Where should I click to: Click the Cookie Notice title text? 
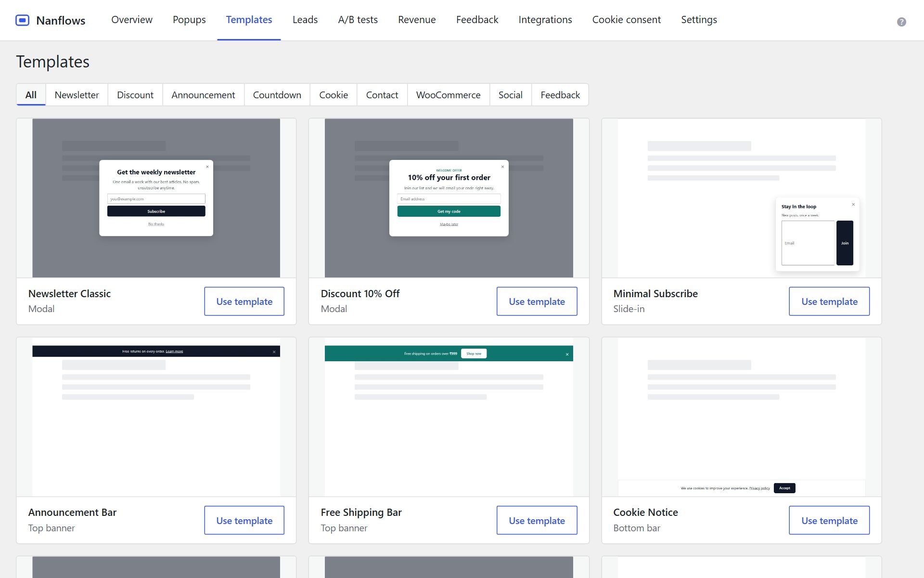[645, 512]
